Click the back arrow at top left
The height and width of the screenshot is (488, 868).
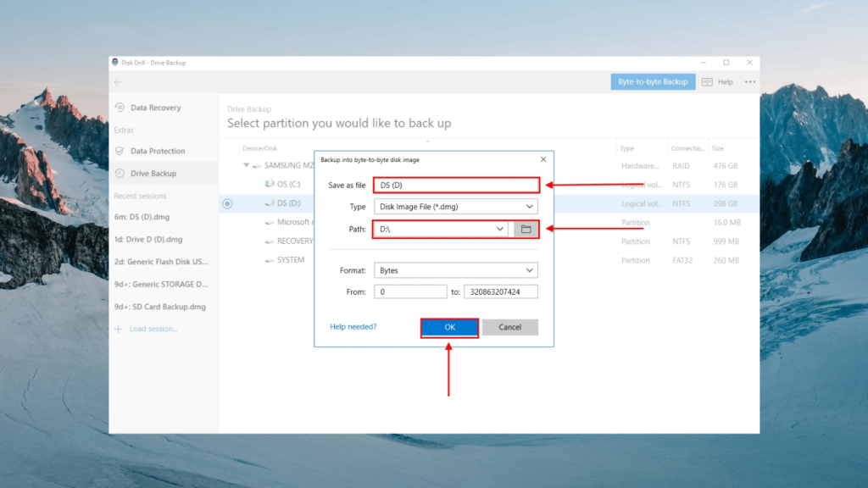[119, 81]
